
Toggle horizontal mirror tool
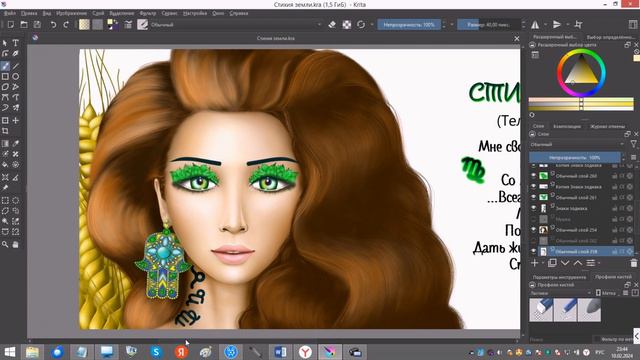click(535, 24)
